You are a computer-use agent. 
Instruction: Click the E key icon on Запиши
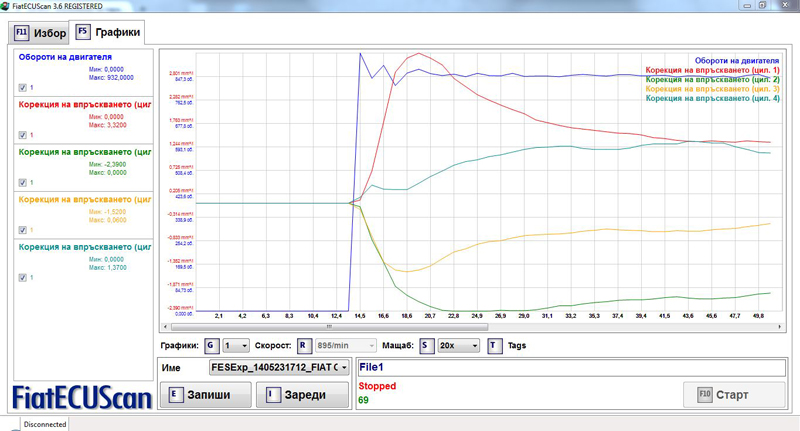tap(175, 394)
